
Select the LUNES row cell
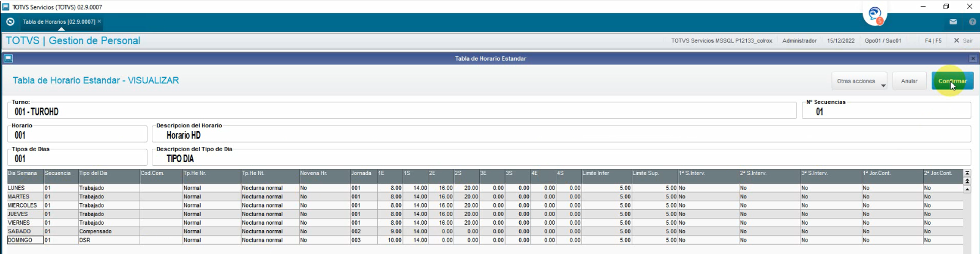(x=25, y=188)
